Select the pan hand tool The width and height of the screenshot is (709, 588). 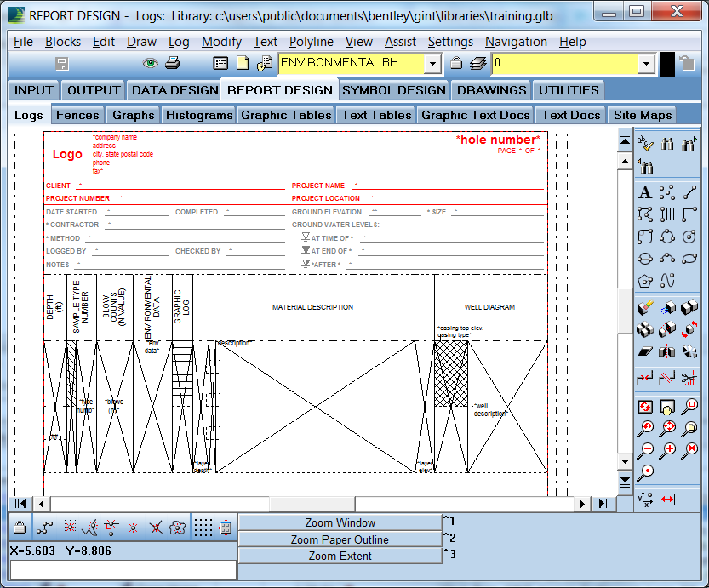click(x=667, y=408)
